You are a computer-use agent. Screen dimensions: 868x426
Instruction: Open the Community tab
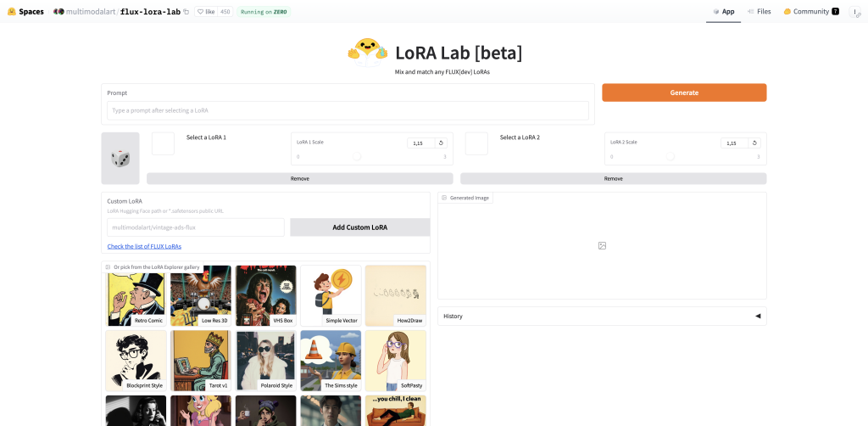[x=810, y=12]
